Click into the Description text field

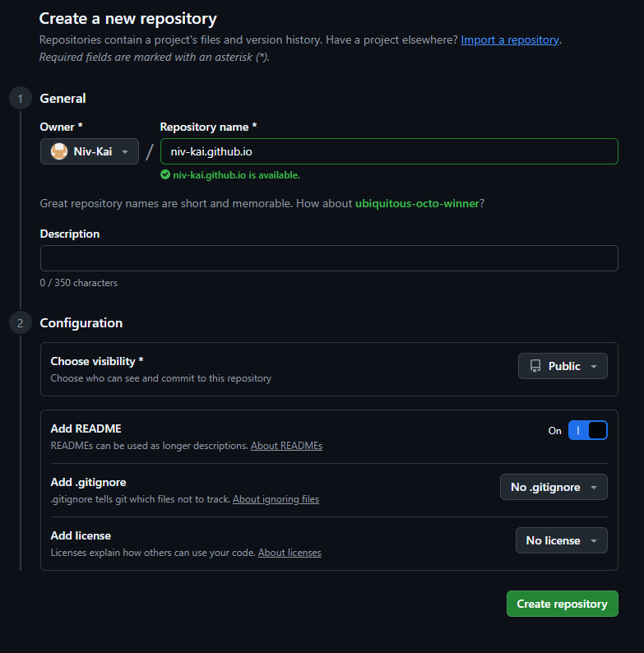[x=329, y=258]
